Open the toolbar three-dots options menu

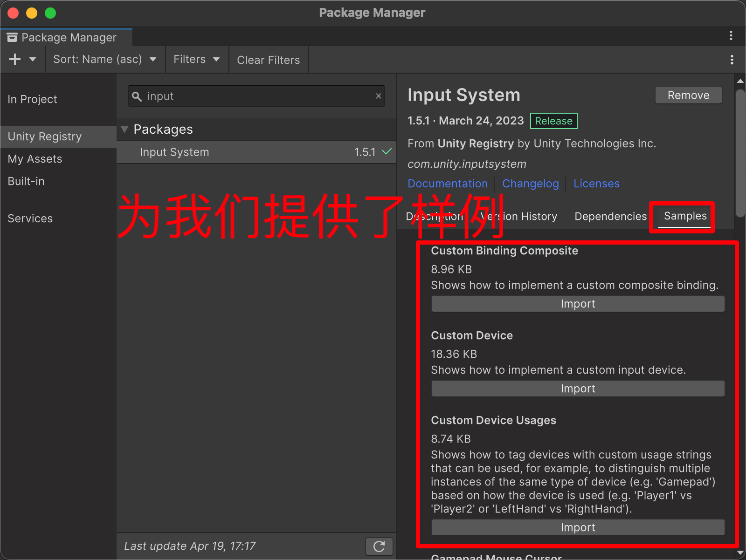click(732, 60)
